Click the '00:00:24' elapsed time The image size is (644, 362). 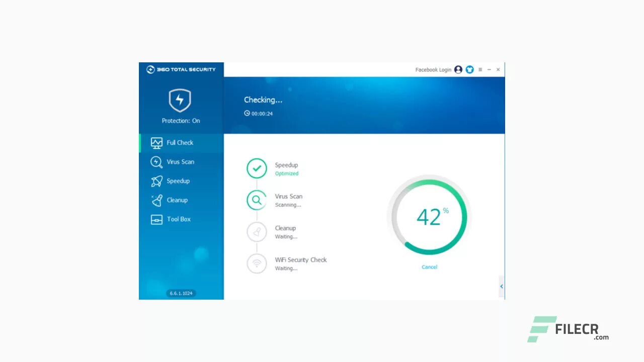tap(262, 114)
